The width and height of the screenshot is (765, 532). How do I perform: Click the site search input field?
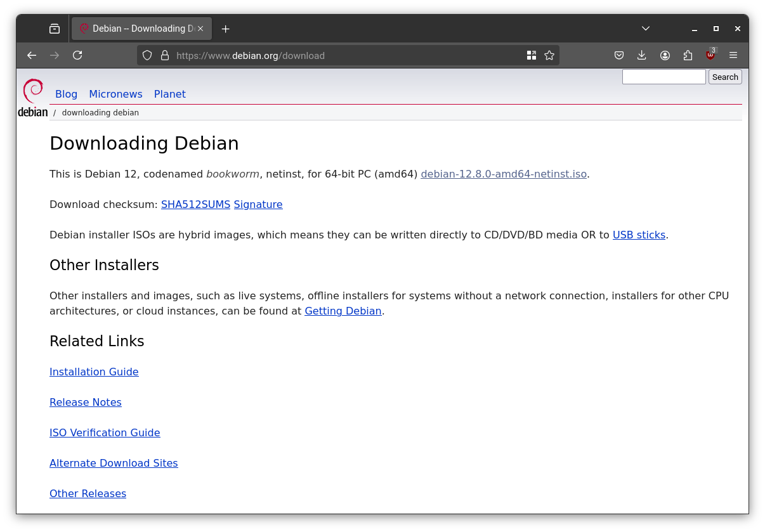tap(664, 77)
